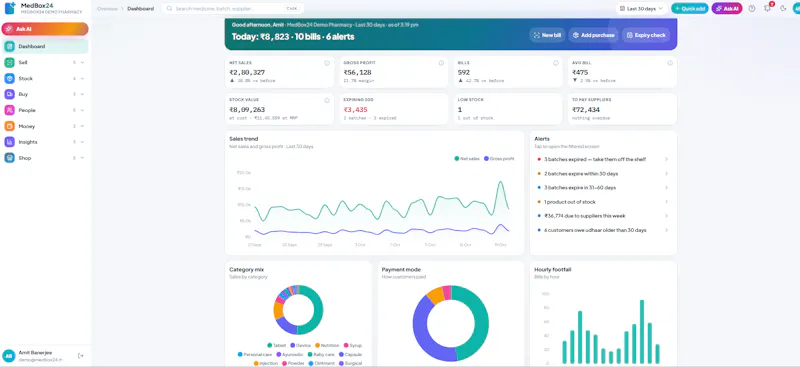Image resolution: width=800 pixels, height=367 pixels.
Task: Click the top-right profile avatar
Action: (x=797, y=8)
